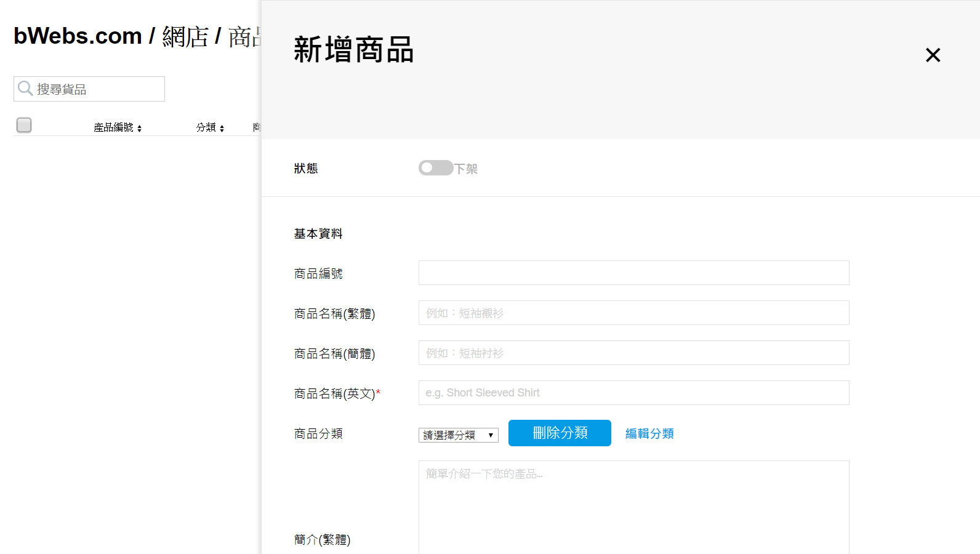Sort by 產品編號 column header

(x=113, y=127)
